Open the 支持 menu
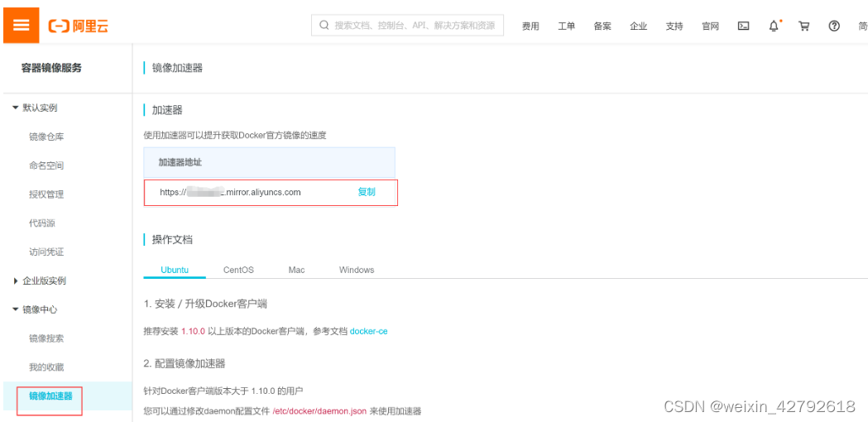 (674, 26)
